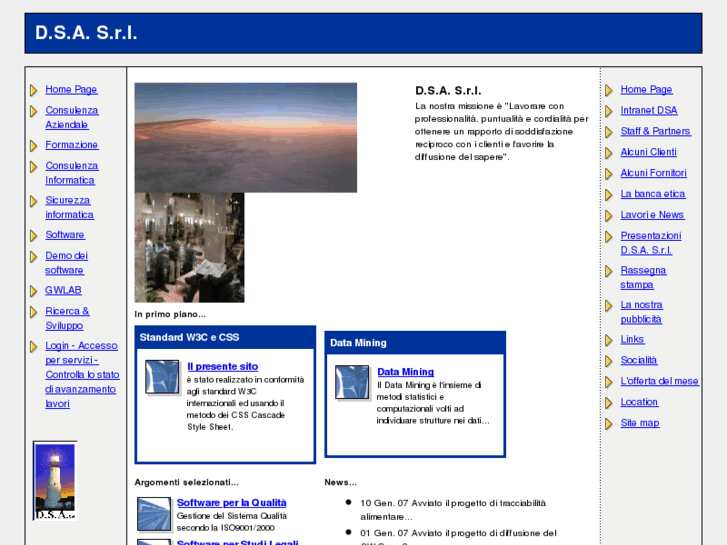
Task: Click the D.S.A. S.r.l. header banner title
Action: [x=86, y=33]
